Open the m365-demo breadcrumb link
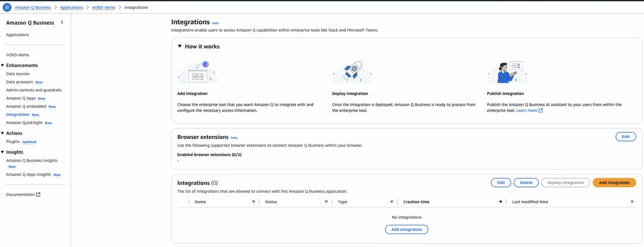644x247 pixels. tap(104, 7)
